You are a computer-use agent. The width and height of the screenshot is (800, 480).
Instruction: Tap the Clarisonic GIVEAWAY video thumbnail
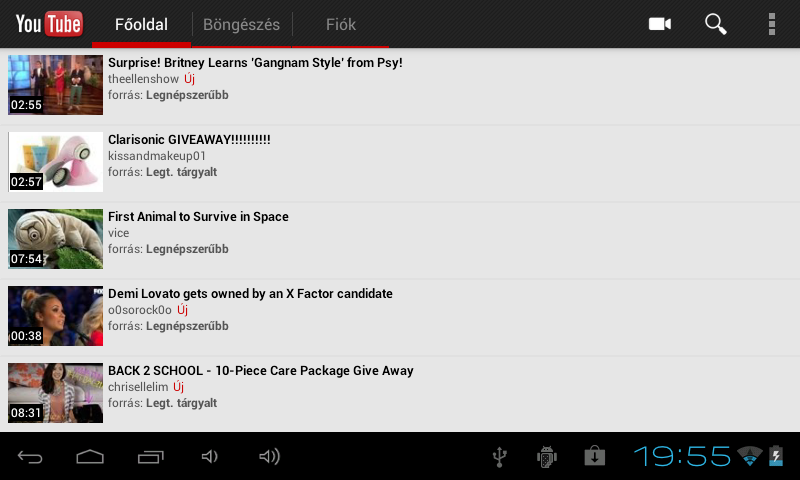click(56, 162)
